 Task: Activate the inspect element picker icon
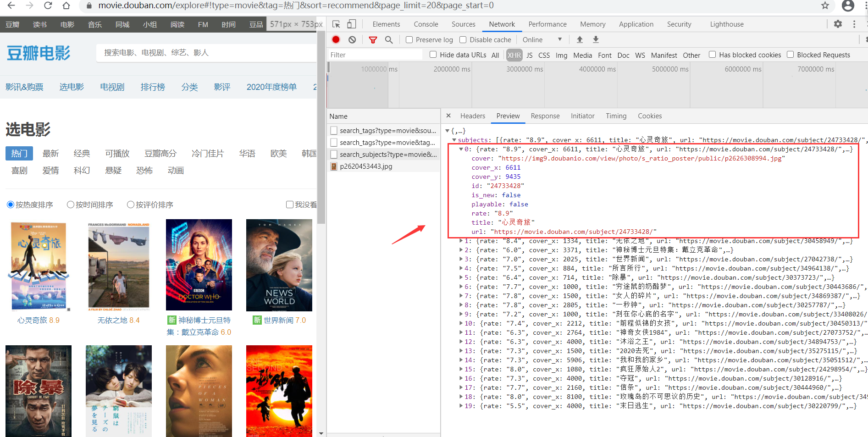click(336, 24)
